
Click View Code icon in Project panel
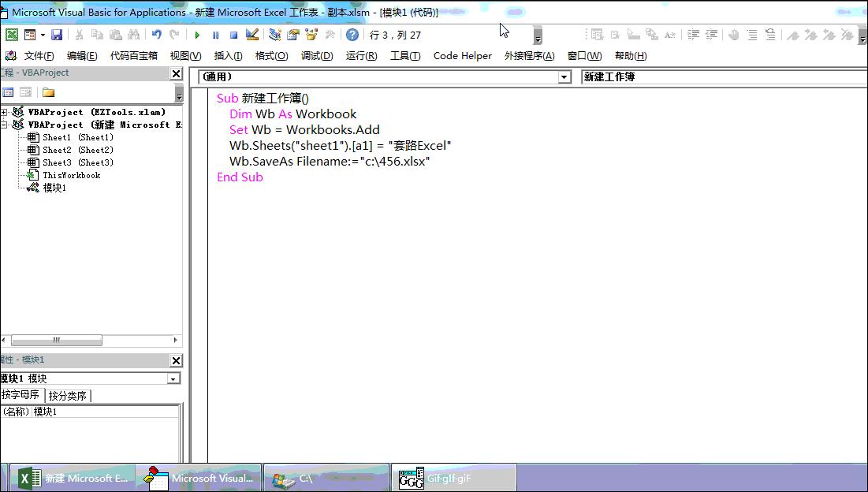click(x=8, y=92)
